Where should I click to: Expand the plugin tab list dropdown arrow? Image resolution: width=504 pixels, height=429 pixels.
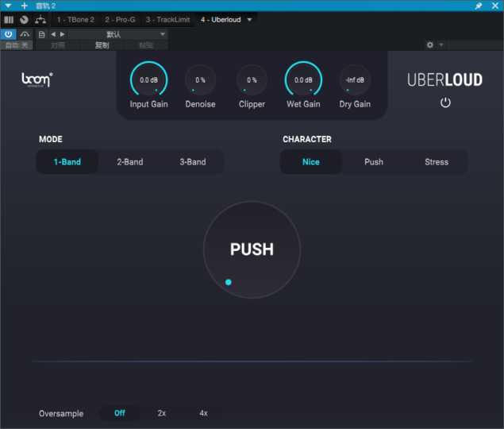point(250,20)
